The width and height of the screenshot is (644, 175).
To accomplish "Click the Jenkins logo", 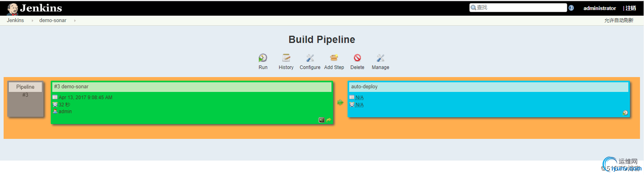I will 35,8.
